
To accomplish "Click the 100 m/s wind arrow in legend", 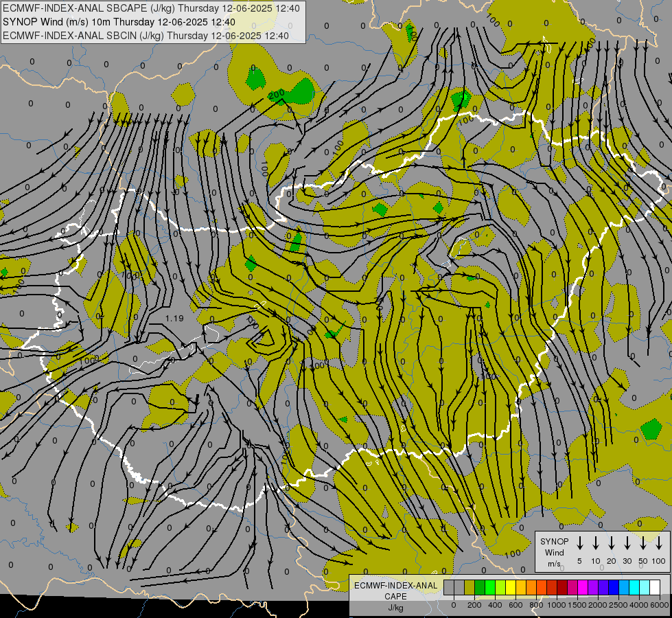I will (659, 543).
